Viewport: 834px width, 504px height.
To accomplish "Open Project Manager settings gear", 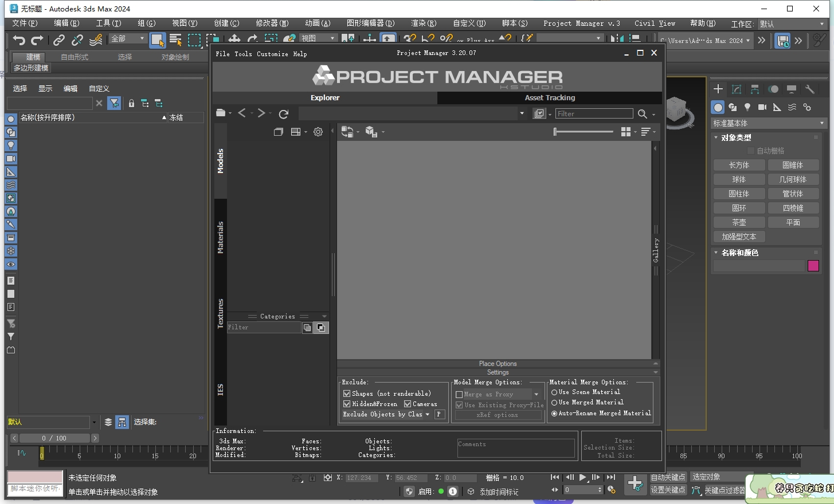I will click(x=318, y=132).
